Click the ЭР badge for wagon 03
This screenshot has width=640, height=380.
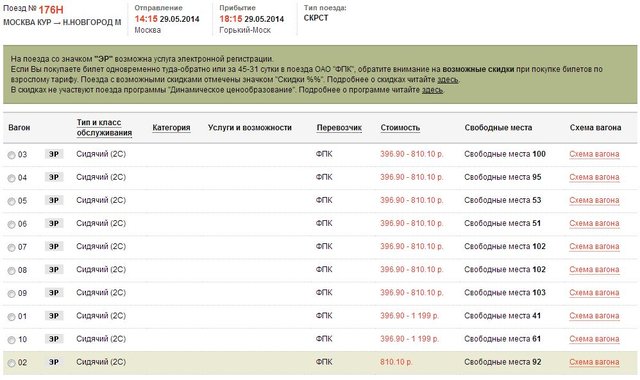(54, 154)
